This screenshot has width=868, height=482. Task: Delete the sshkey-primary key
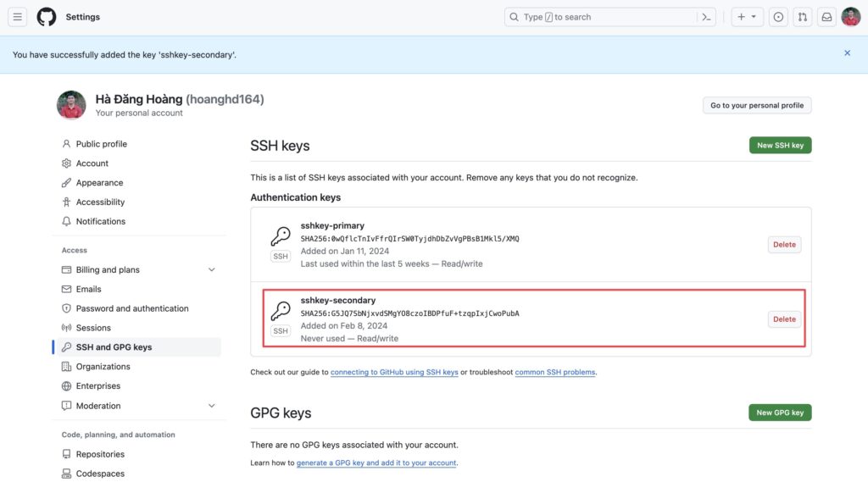coord(784,245)
